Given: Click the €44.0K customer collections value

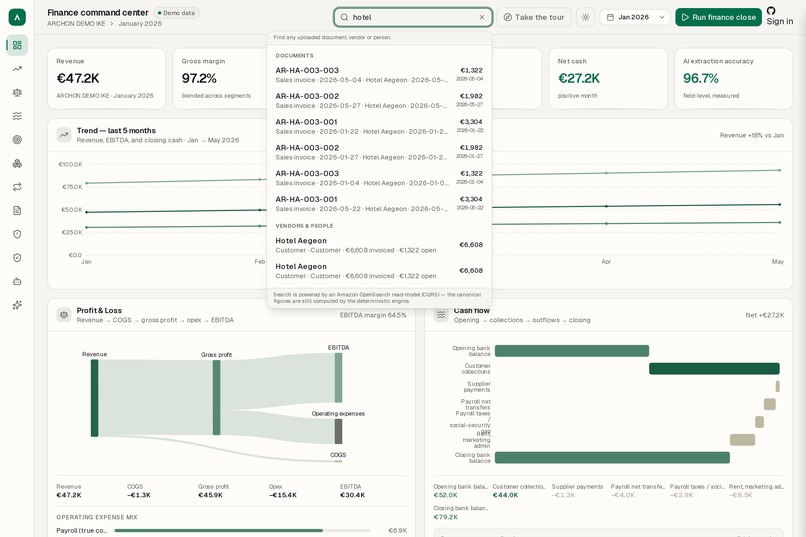Looking at the screenshot, I should [505, 495].
